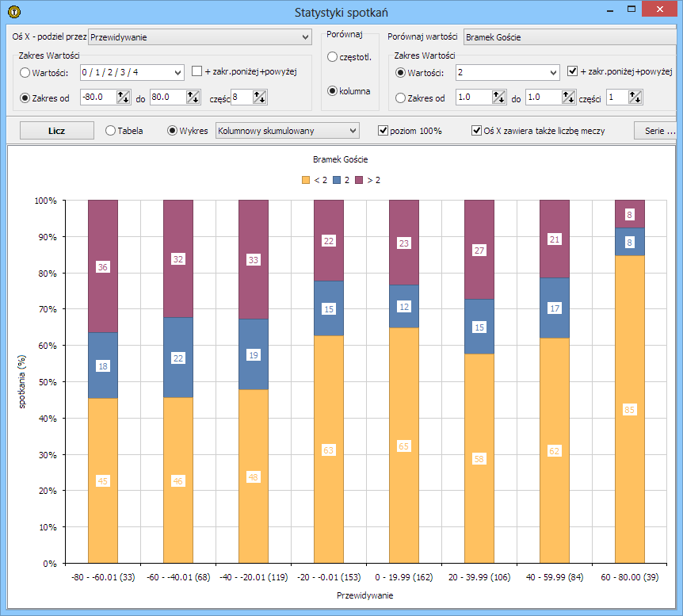
Task: Open the Kolumnowy skumulowany chart type dropdown
Action: (x=288, y=131)
